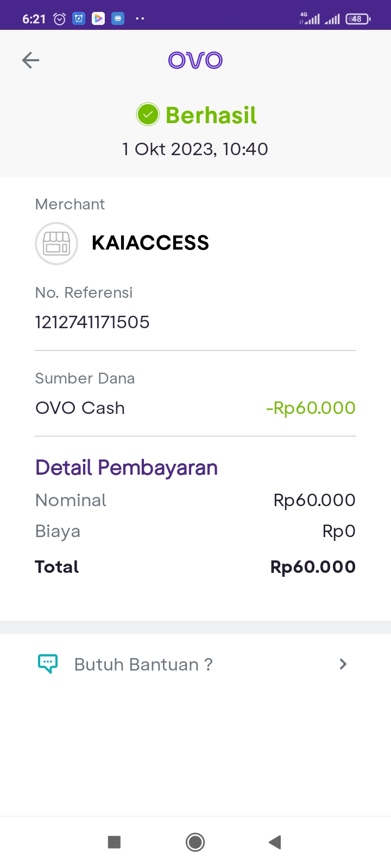The height and width of the screenshot is (868, 391).
Task: Tap the KAIACCESS merchant name
Action: [x=150, y=243]
